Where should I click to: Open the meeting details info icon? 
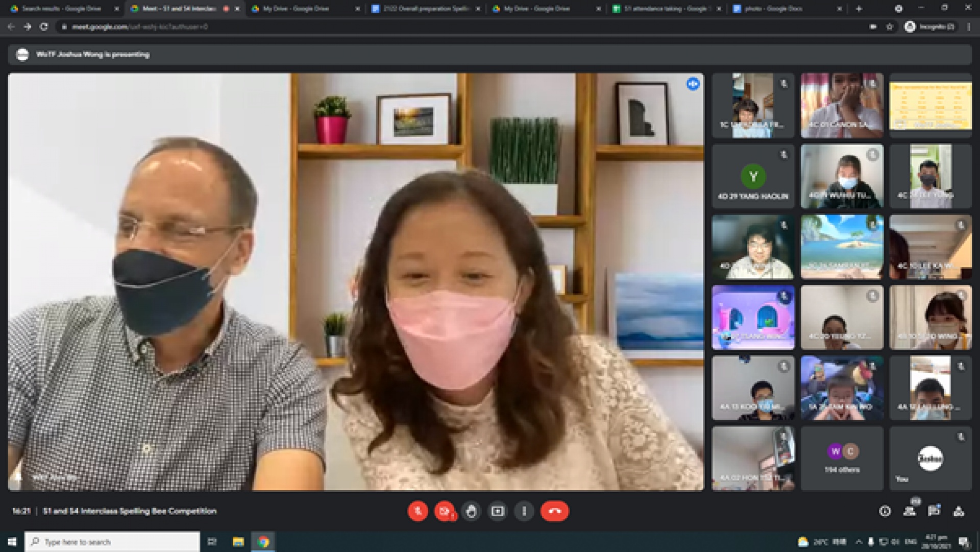tap(885, 511)
